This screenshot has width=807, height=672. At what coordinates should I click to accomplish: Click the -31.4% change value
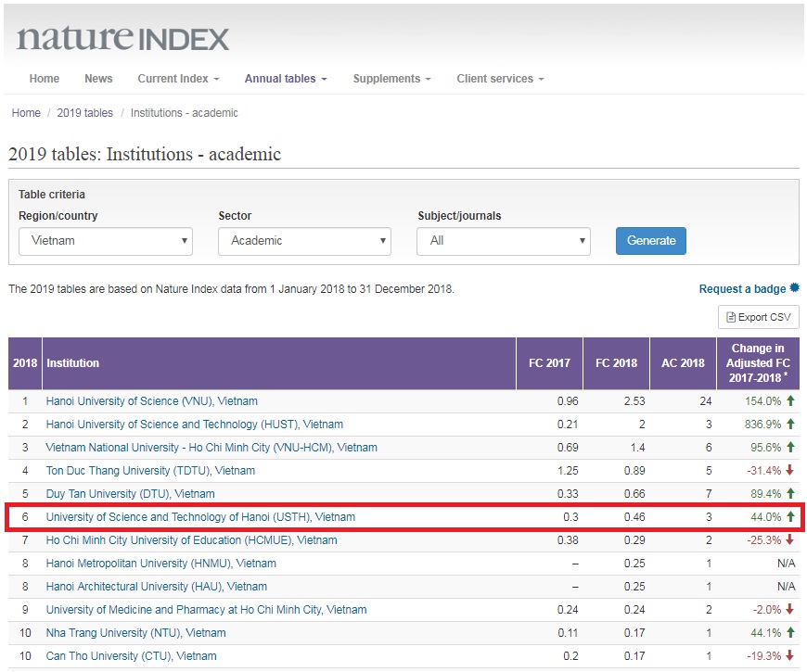(763, 471)
